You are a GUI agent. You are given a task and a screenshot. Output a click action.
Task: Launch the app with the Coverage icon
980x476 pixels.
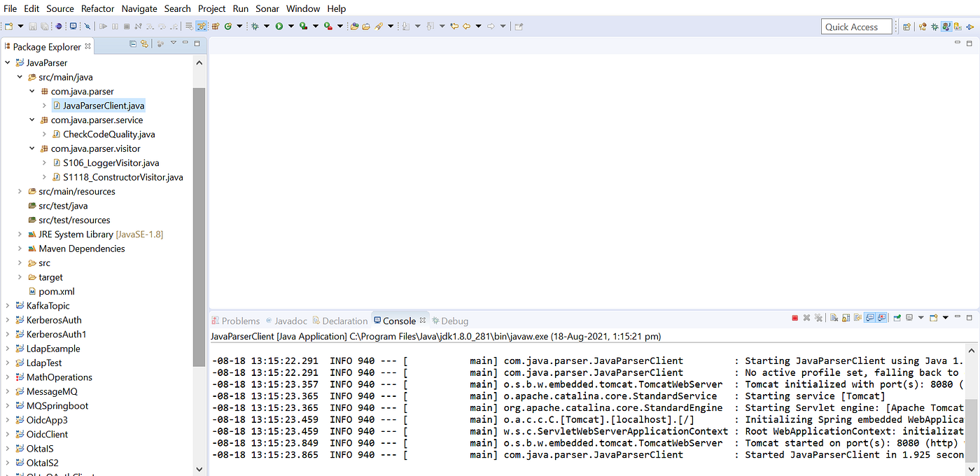coord(302,26)
